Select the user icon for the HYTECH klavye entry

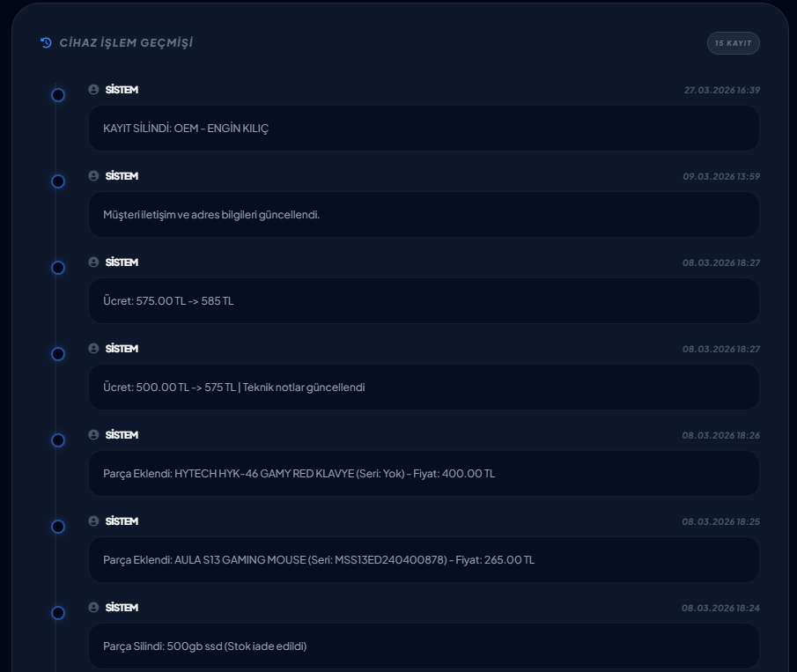93,434
